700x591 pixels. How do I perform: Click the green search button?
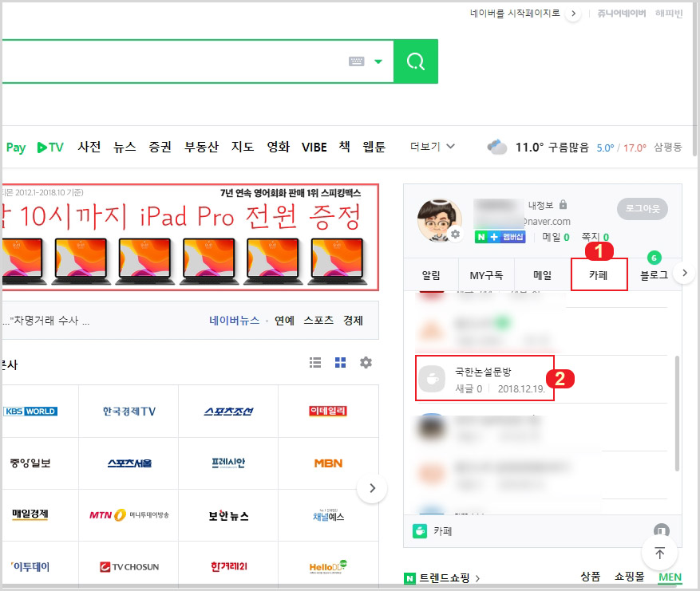click(416, 61)
